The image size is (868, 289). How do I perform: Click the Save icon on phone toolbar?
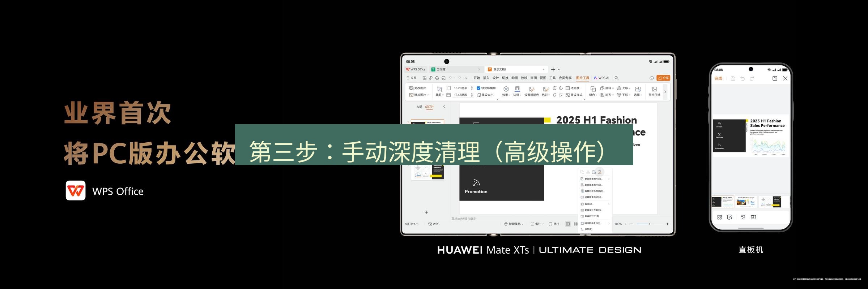[733, 78]
